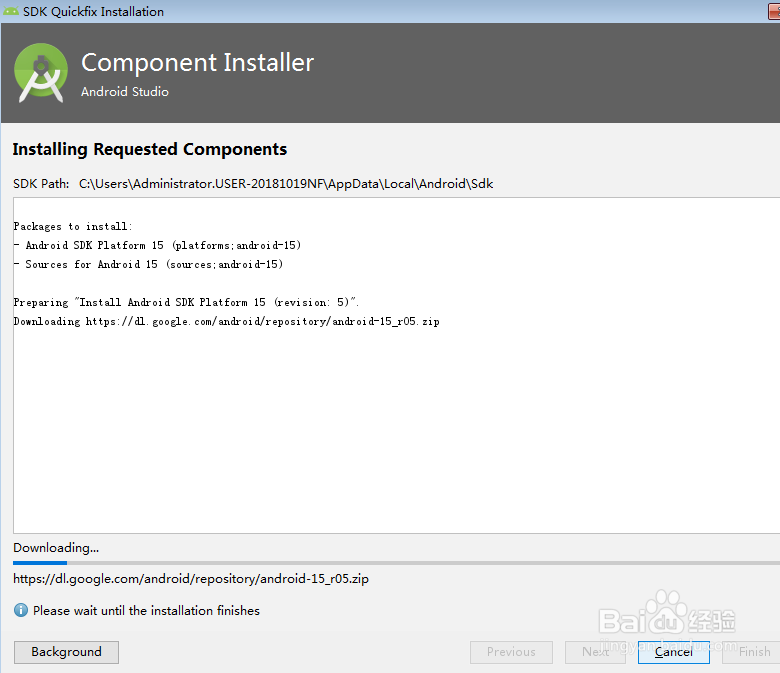The image size is (780, 673).
Task: Click the Android Studio logo icon
Action: (41, 73)
